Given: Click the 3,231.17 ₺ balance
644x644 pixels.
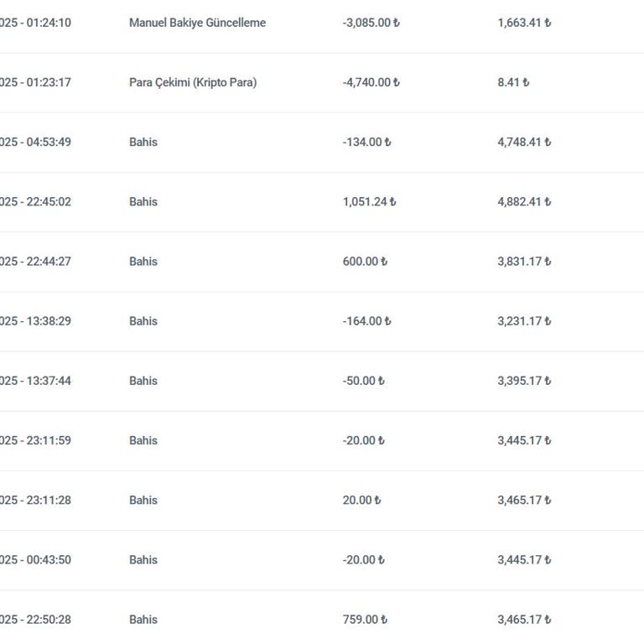Looking at the screenshot, I should click(524, 320).
